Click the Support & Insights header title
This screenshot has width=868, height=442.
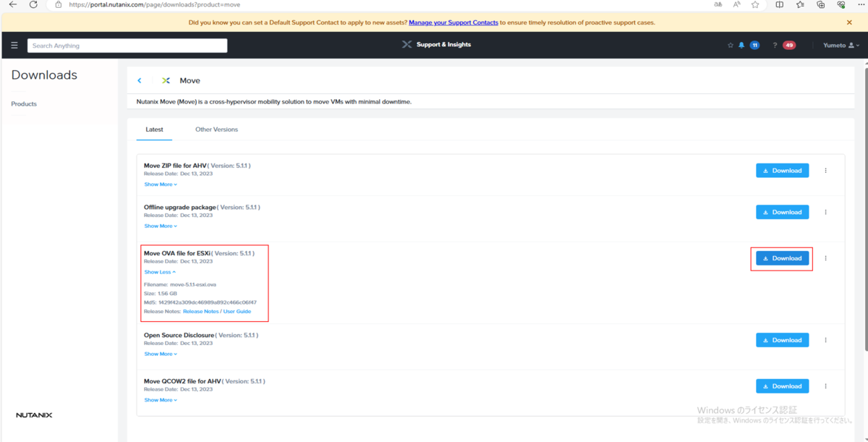click(x=443, y=45)
